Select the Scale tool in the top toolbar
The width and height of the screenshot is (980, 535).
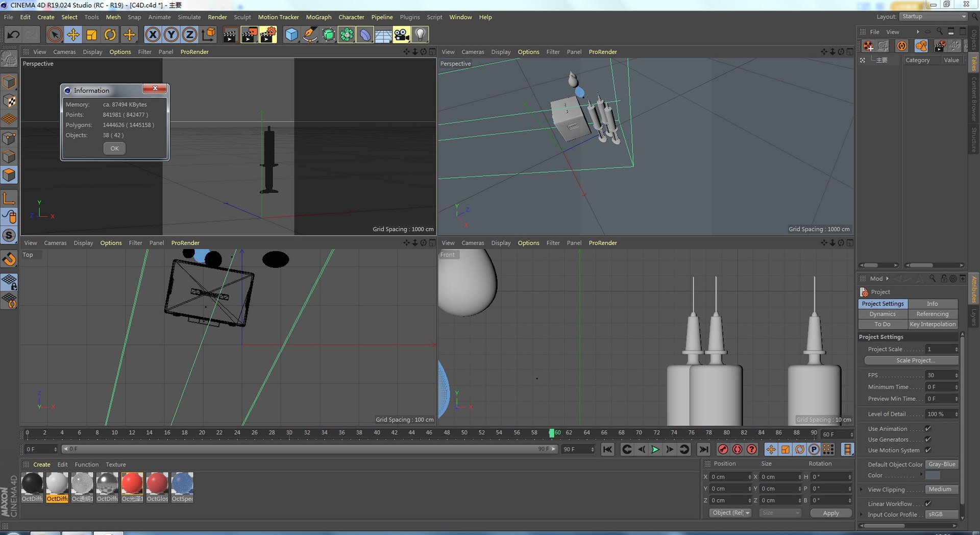coord(92,35)
